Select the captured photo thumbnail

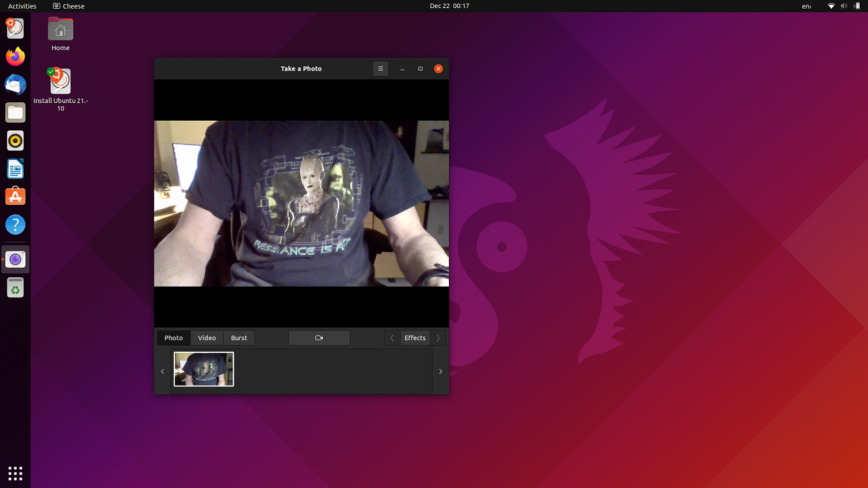point(203,369)
